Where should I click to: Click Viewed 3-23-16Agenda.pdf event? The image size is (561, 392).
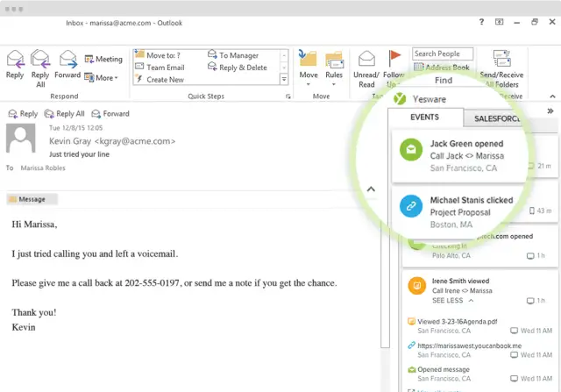[479, 325]
